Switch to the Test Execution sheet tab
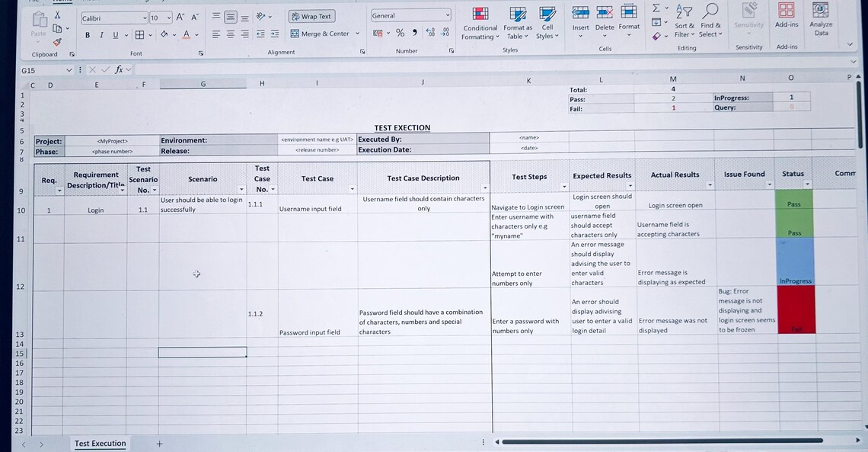Screen dimensions: 868x452 (x=99, y=443)
